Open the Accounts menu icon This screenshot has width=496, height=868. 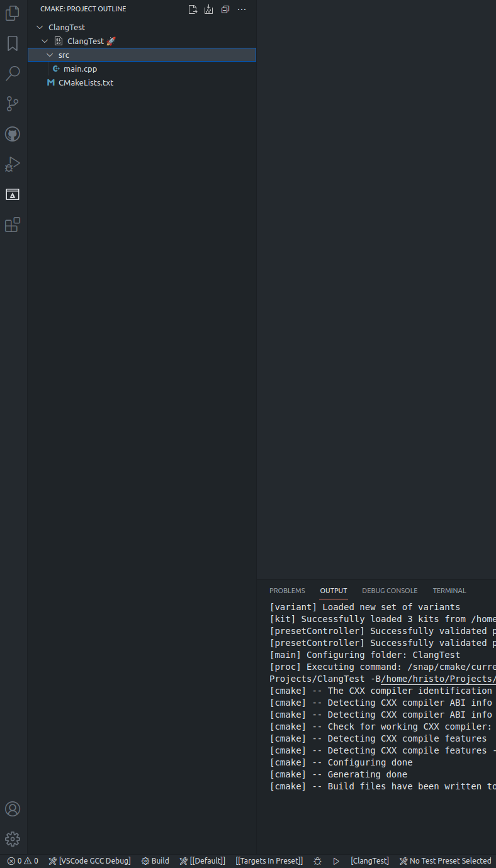click(x=13, y=809)
